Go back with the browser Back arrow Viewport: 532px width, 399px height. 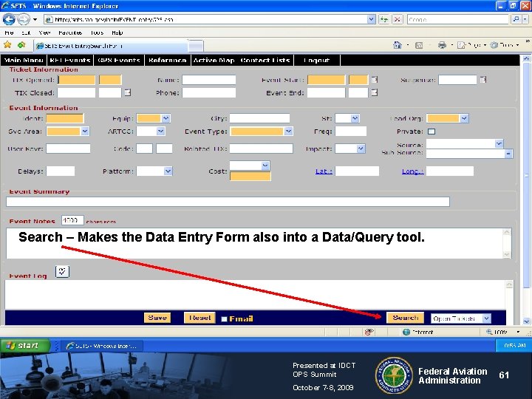8,19
